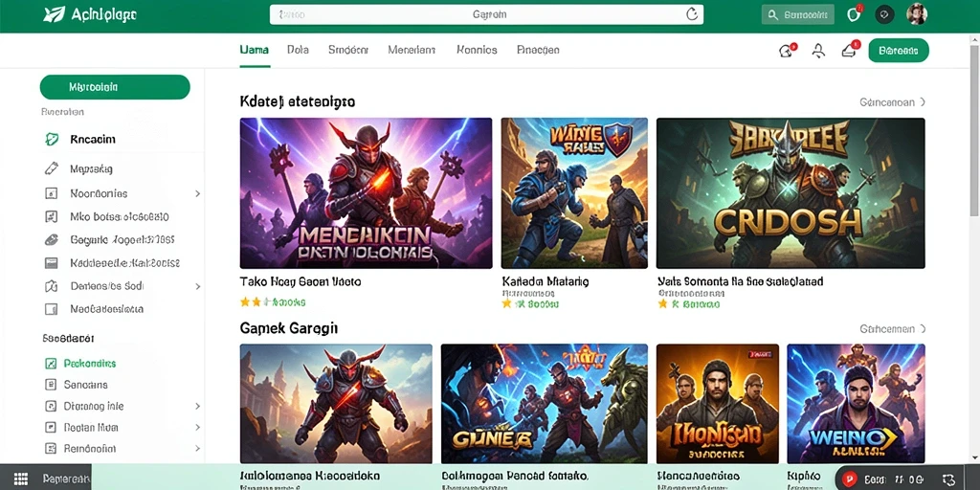Expand the Dicranog inle chevron

point(197,406)
